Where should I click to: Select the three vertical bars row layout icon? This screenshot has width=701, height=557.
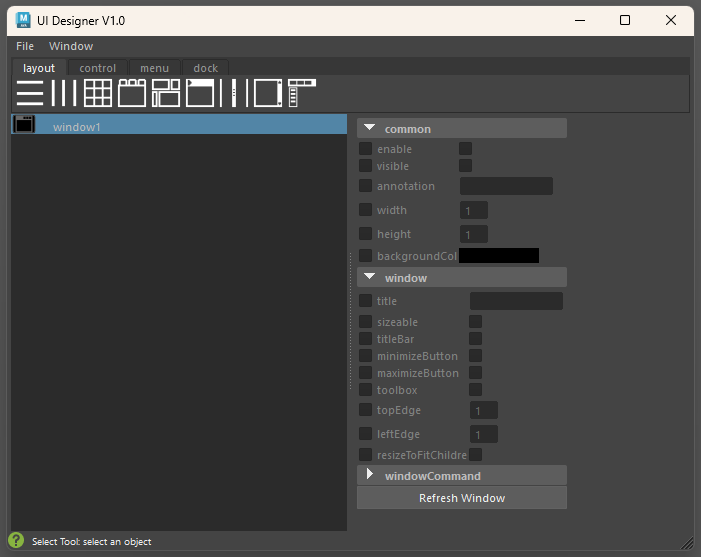click(x=64, y=93)
